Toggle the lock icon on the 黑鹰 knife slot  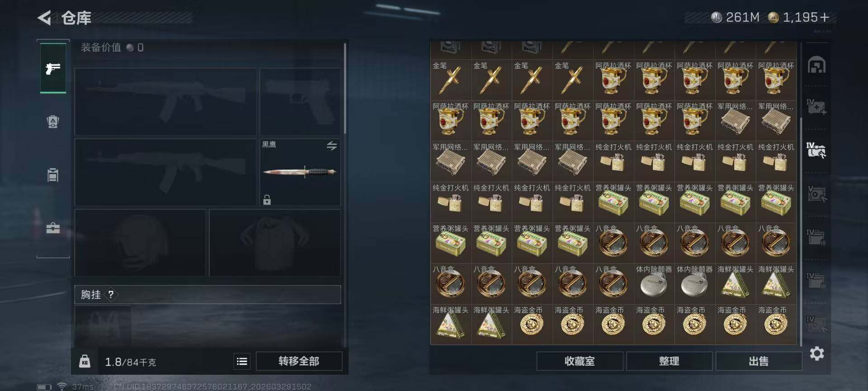pos(267,200)
